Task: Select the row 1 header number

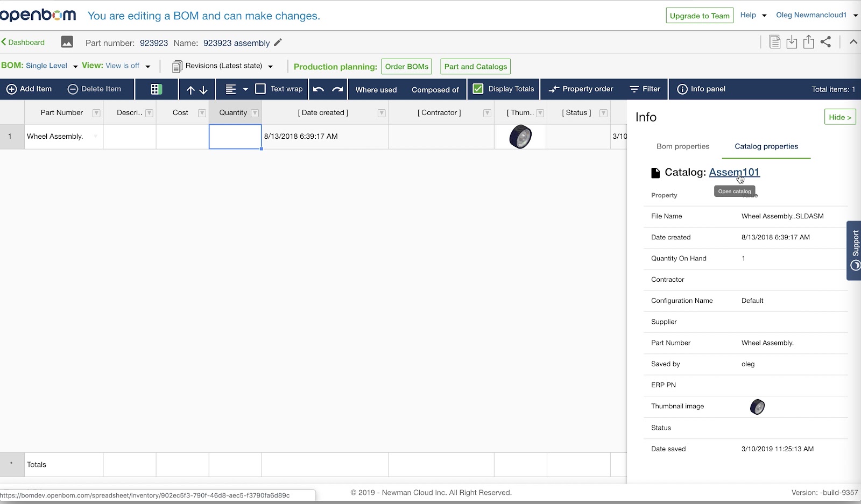Action: [12, 137]
